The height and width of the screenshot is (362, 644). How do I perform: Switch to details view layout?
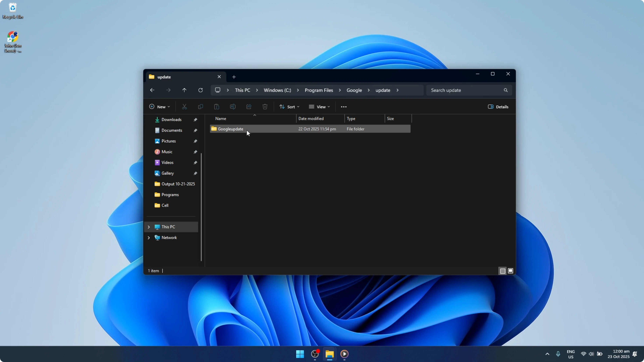coord(502,271)
